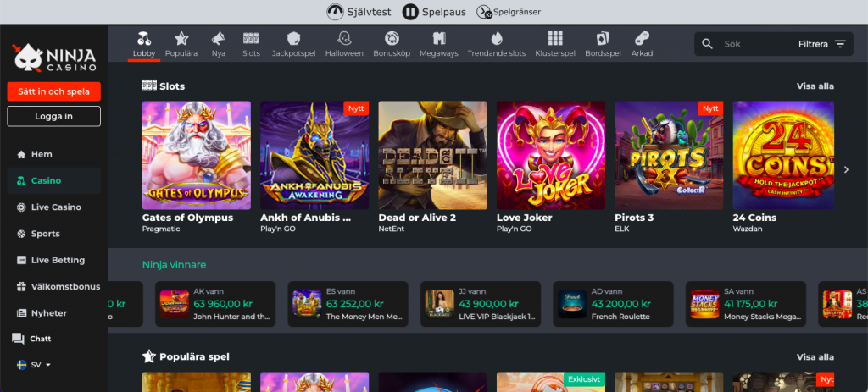Open JJ winner LIVE VIP Blackjack card

point(481,304)
